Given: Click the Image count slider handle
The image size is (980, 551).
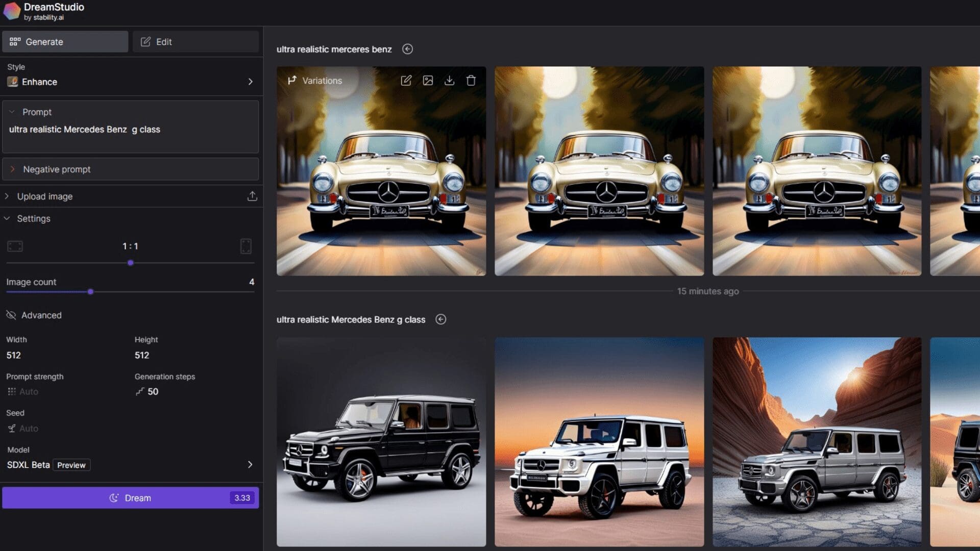Looking at the screenshot, I should coord(90,292).
